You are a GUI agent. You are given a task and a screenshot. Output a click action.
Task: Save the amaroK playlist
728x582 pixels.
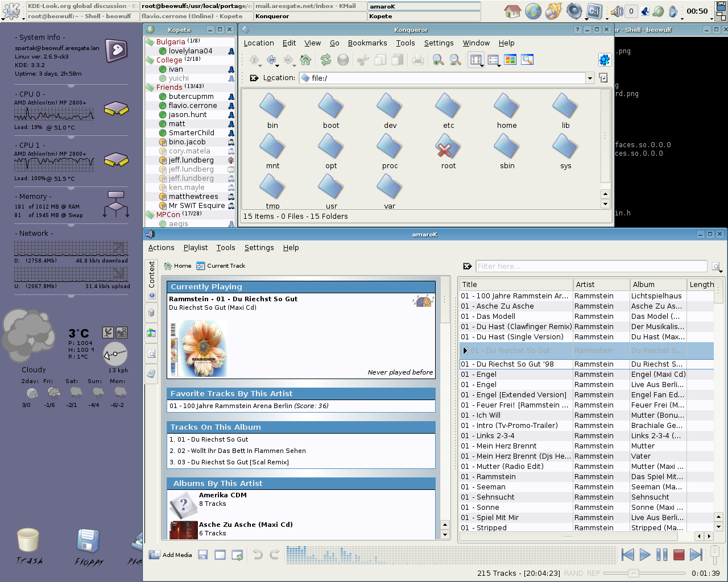point(202,555)
